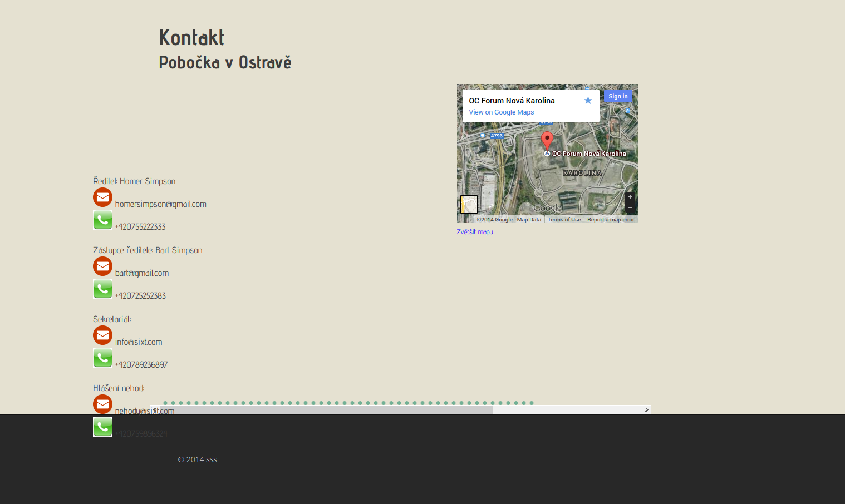Click phone icon next to +420755222333

click(x=102, y=220)
